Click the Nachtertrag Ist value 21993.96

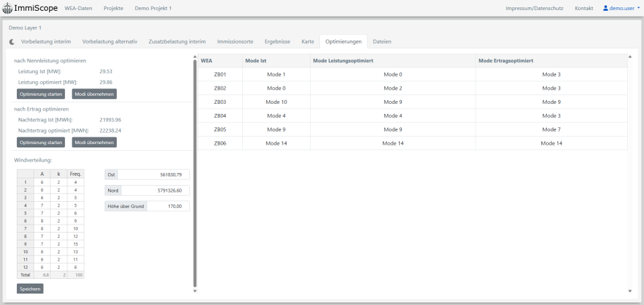(x=111, y=120)
